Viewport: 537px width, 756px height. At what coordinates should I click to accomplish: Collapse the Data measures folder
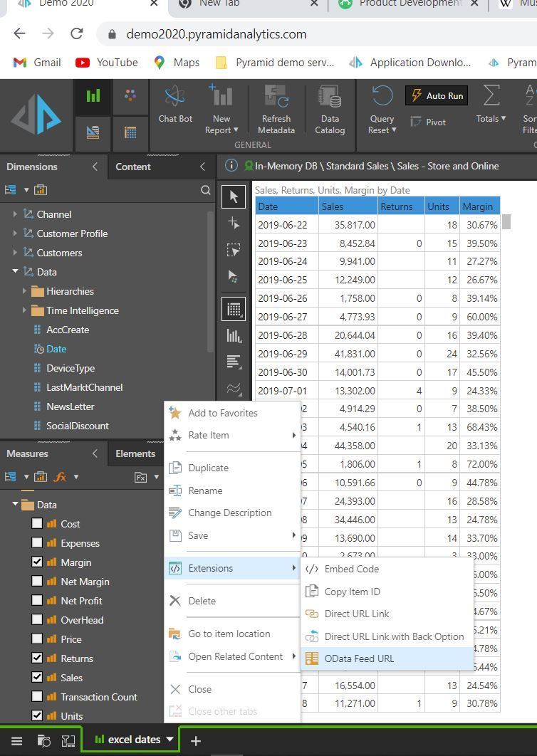[x=15, y=504]
